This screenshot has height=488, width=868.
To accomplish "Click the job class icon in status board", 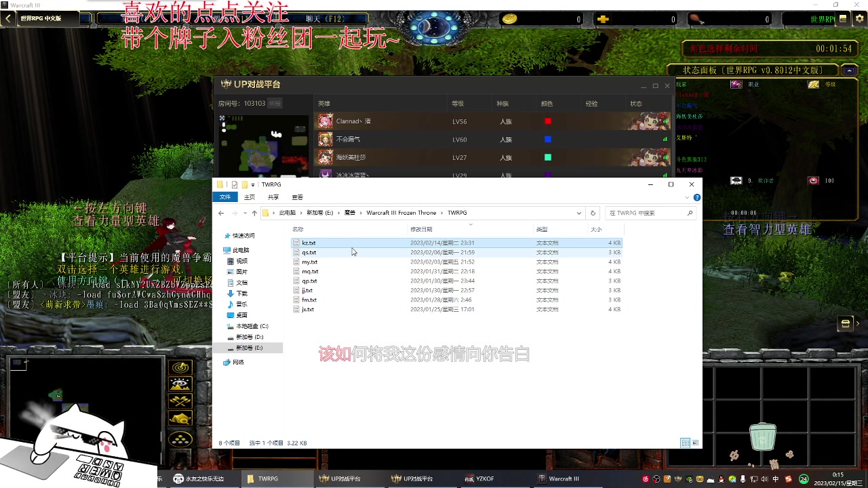I will (x=736, y=85).
